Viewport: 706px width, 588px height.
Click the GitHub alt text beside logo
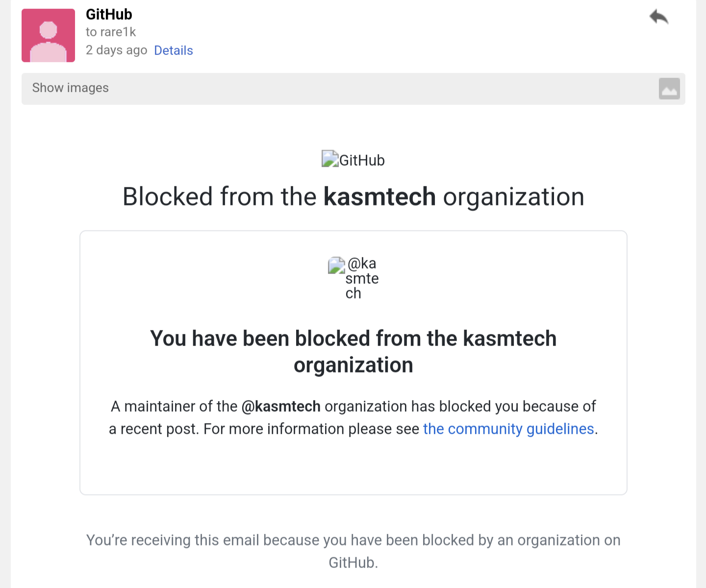(362, 160)
